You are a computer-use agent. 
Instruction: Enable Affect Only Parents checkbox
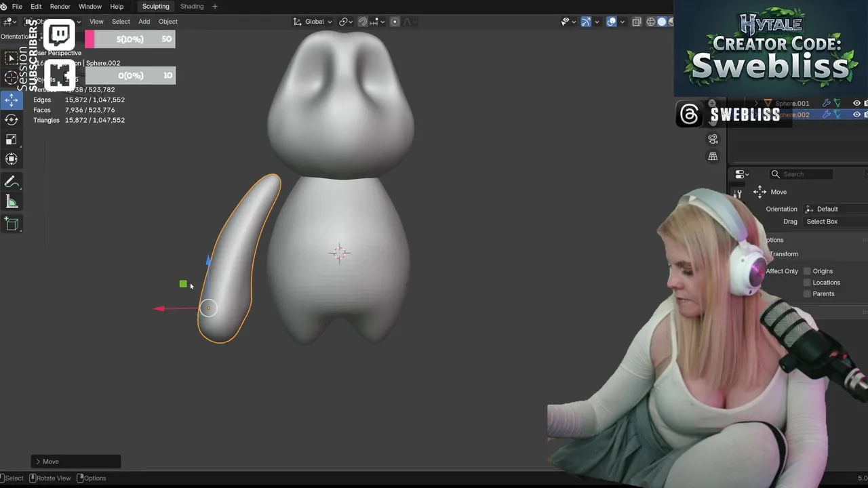click(x=807, y=293)
